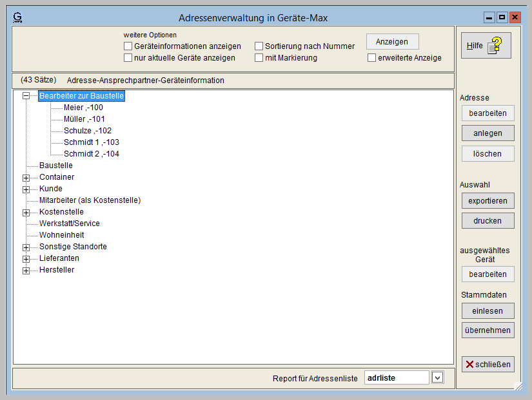The width and height of the screenshot is (532, 400).
Task: Expand the Lieferanten tree node
Action: [x=26, y=259]
